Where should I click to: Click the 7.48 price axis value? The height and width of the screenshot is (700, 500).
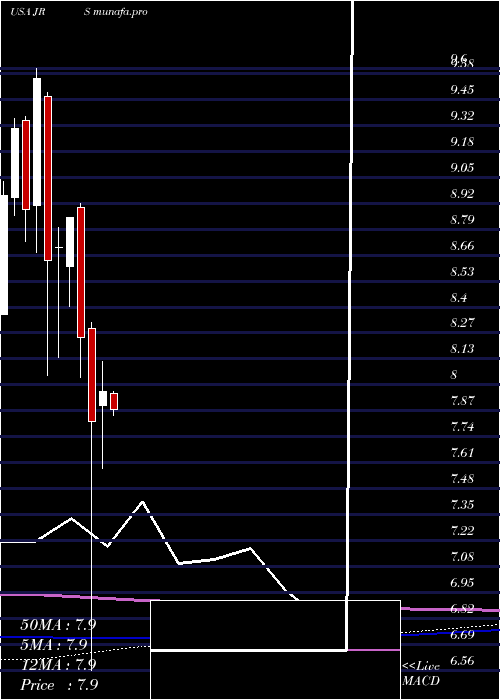click(462, 479)
